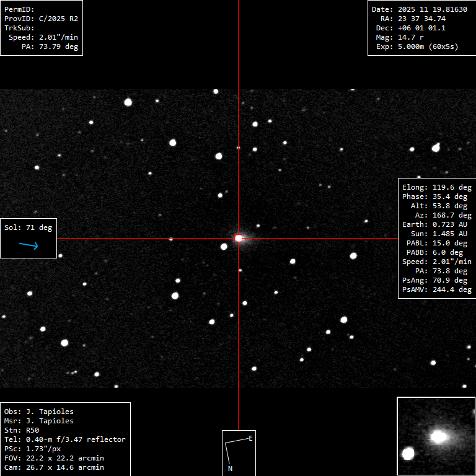This screenshot has width=476, height=476.
Task: Click the Date 2025 11 19.81630 line
Action: (x=419, y=9)
